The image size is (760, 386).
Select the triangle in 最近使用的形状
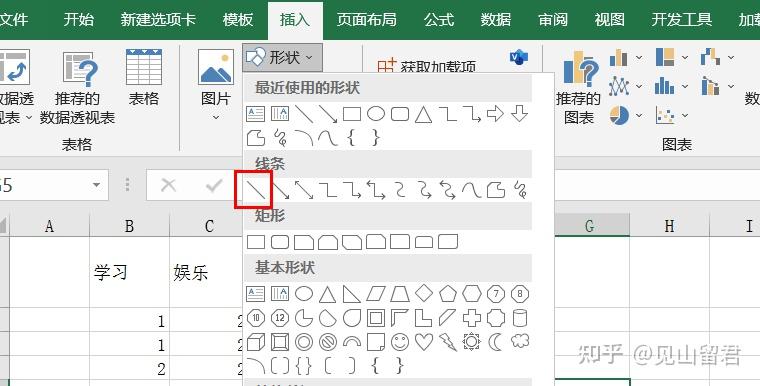(x=424, y=114)
